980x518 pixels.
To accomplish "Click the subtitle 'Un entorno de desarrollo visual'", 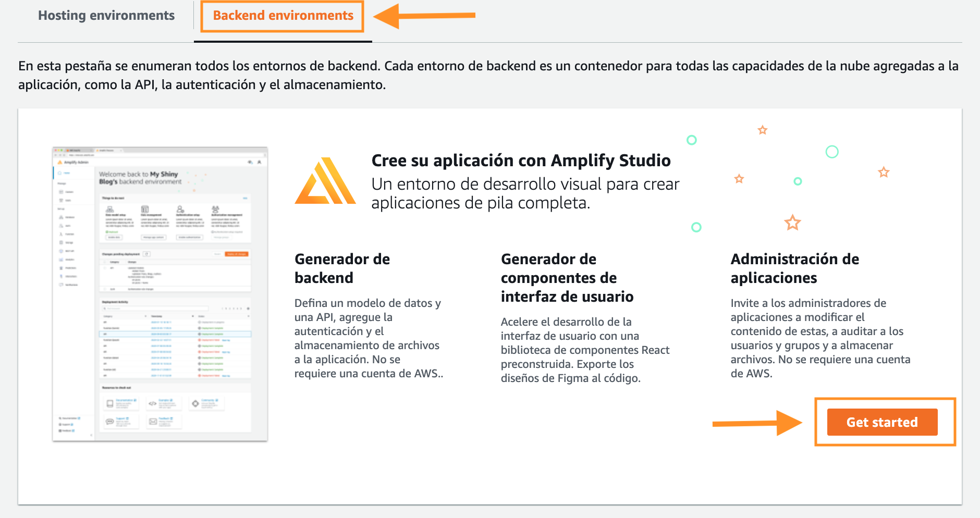I will tap(525, 193).
